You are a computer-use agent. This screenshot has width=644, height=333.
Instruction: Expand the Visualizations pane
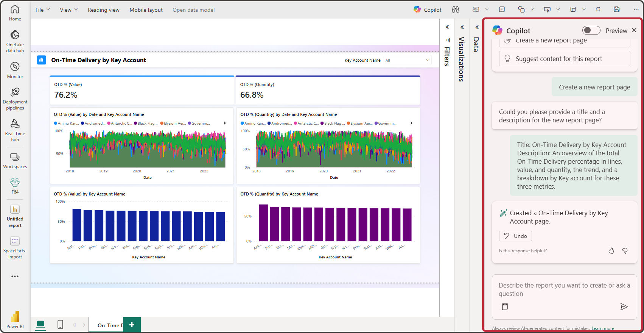pyautogui.click(x=462, y=27)
